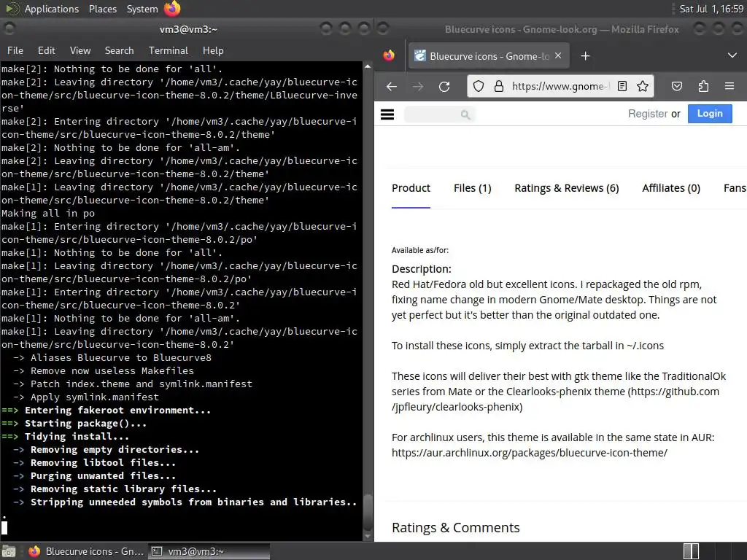Bookmark this page with the star

(642, 86)
